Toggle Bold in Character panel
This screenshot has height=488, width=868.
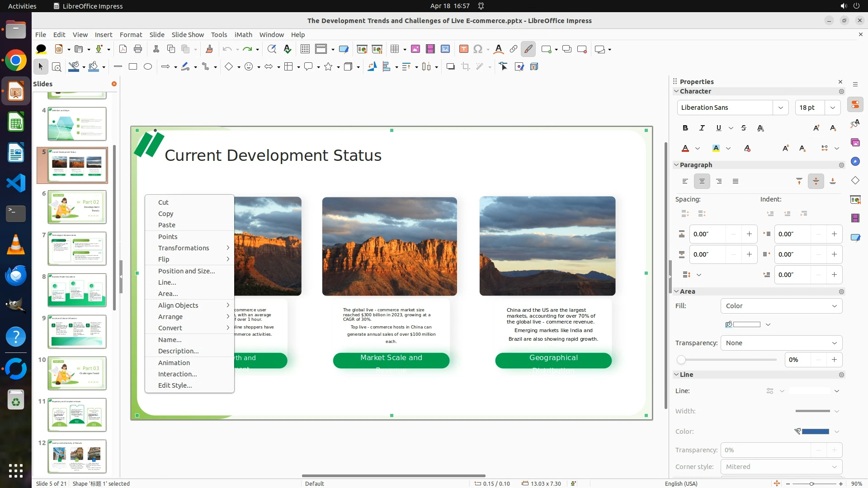685,128
